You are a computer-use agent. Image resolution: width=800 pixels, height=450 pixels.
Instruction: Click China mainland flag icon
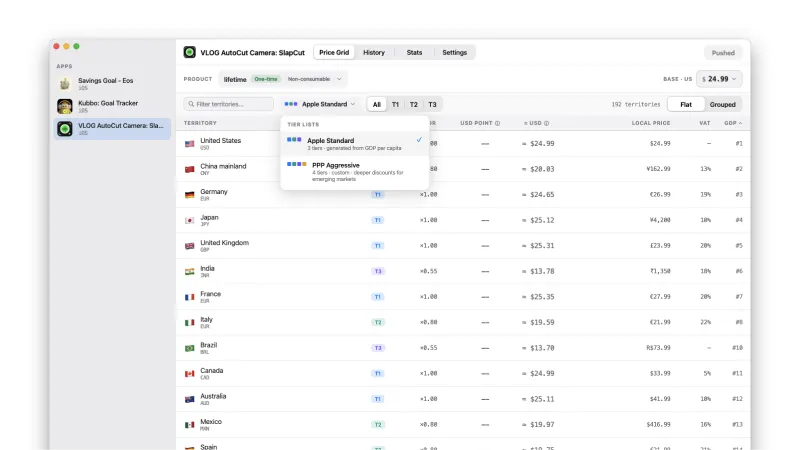coord(190,169)
